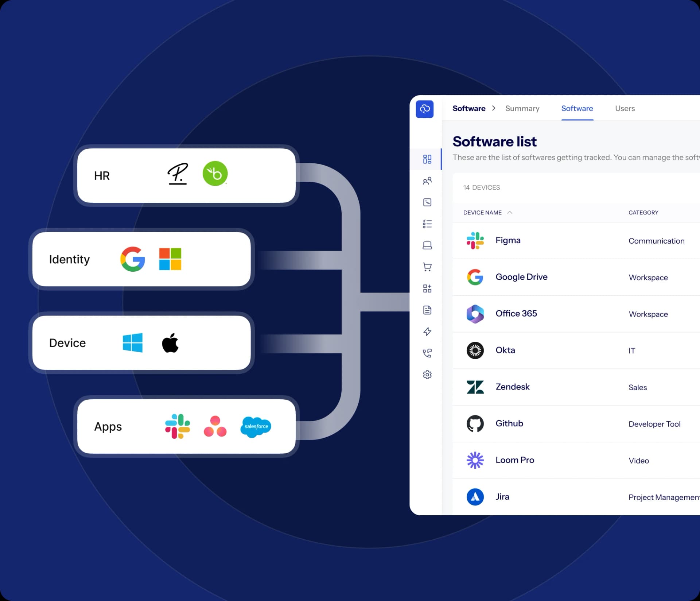Click the users panel icon in sidebar
Viewport: 700px width, 601px height.
click(x=427, y=181)
